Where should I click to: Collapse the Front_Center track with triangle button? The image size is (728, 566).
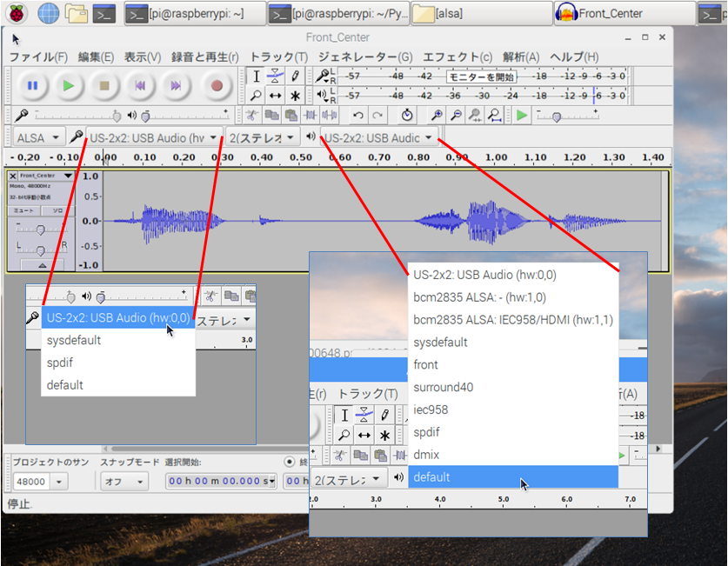[x=43, y=265]
